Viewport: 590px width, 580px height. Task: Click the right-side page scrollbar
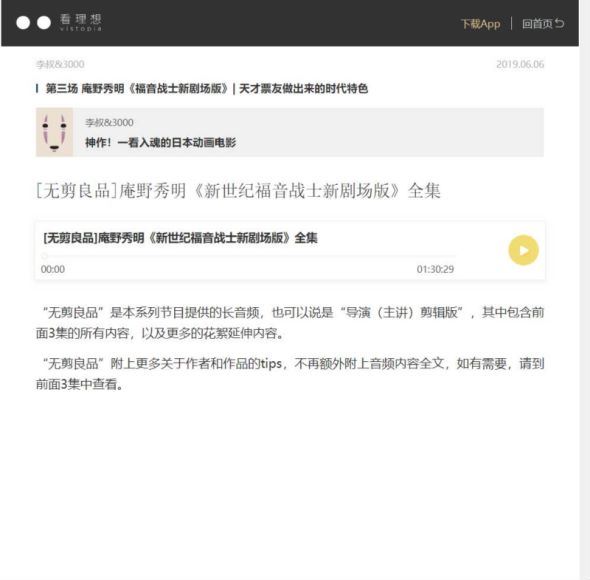click(x=584, y=290)
